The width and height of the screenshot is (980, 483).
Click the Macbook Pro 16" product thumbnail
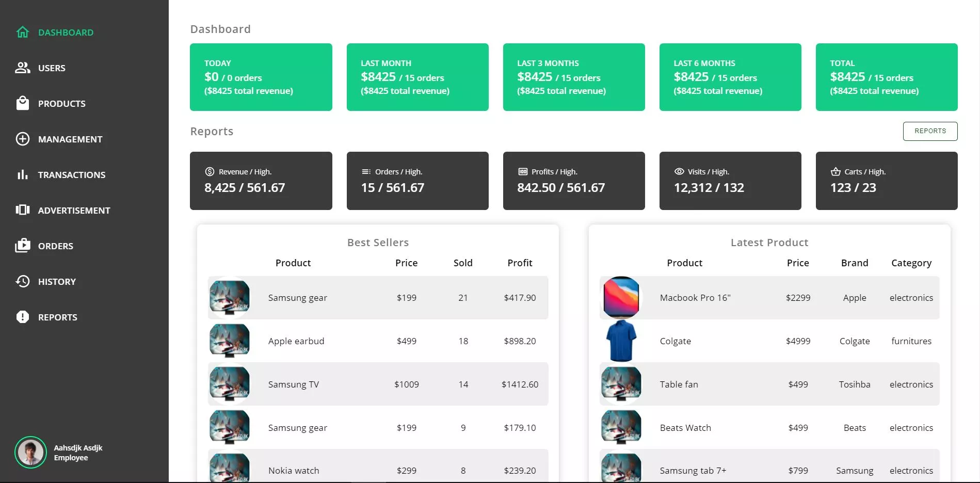click(621, 297)
